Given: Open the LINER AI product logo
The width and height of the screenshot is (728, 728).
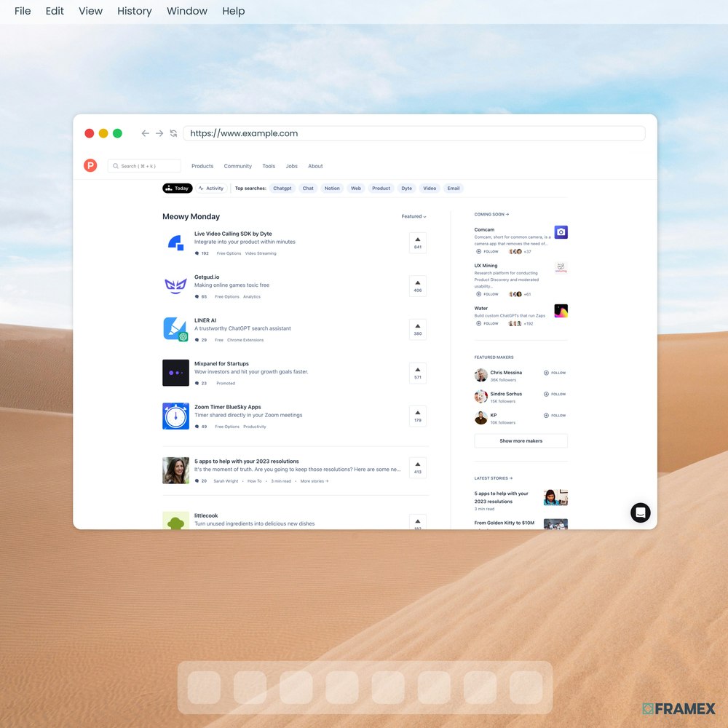Looking at the screenshot, I should click(175, 329).
